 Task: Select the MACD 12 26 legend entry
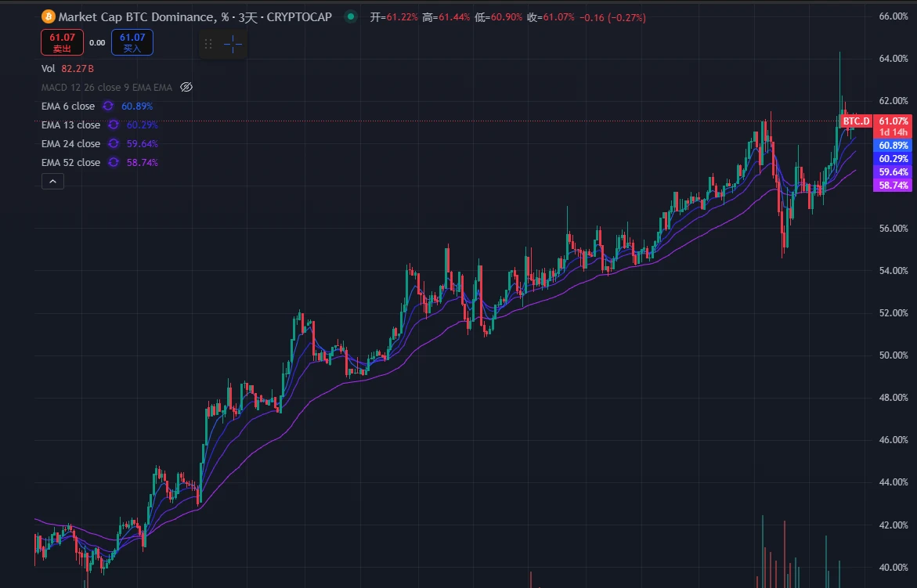point(106,88)
